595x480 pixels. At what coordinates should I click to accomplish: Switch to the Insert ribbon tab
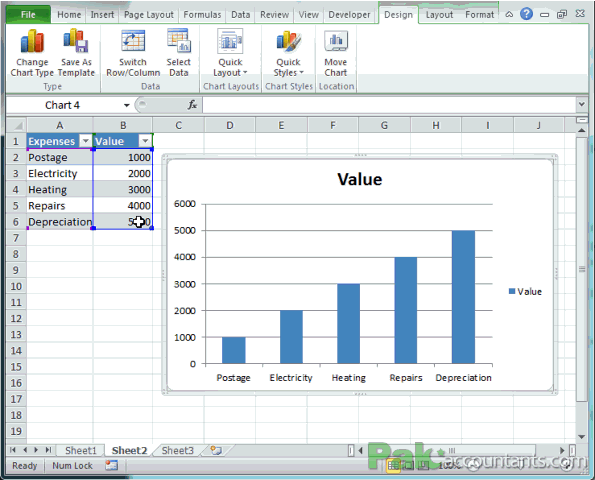[x=102, y=15]
